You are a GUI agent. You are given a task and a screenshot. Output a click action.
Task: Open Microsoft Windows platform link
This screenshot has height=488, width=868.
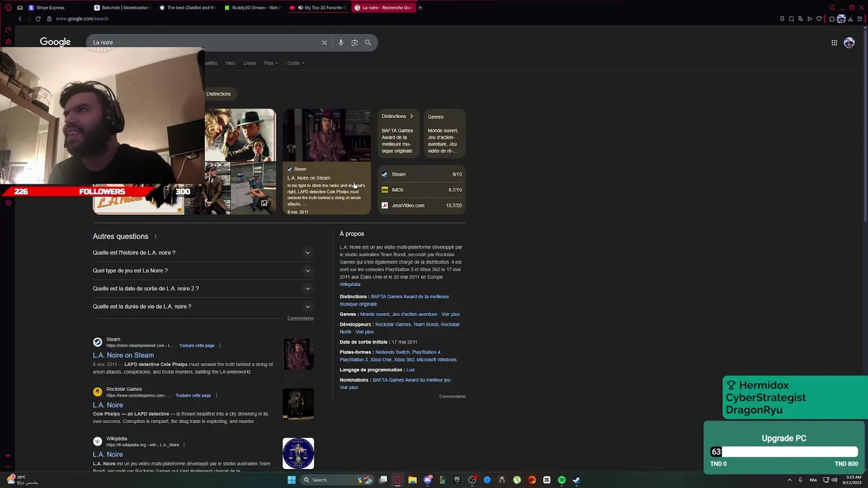[x=437, y=360]
